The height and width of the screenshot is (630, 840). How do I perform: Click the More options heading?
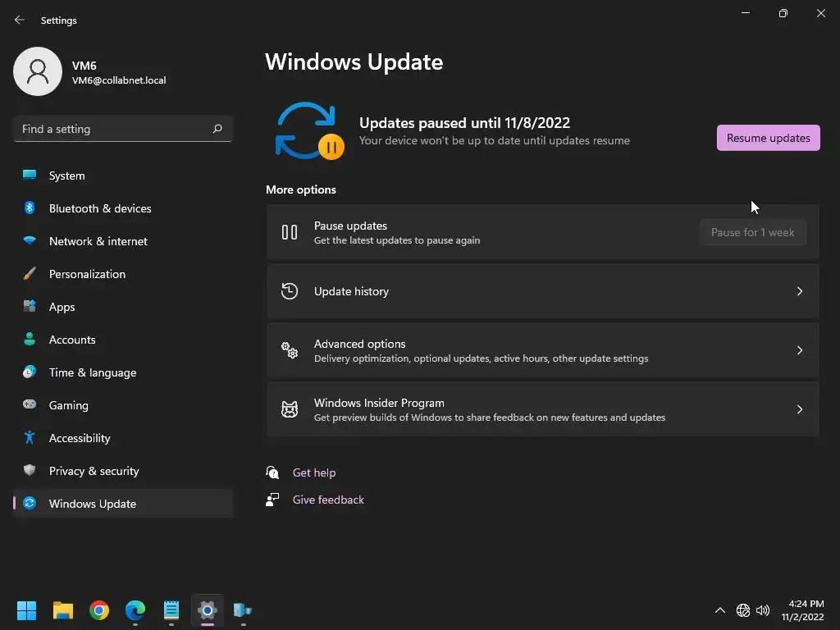point(301,189)
